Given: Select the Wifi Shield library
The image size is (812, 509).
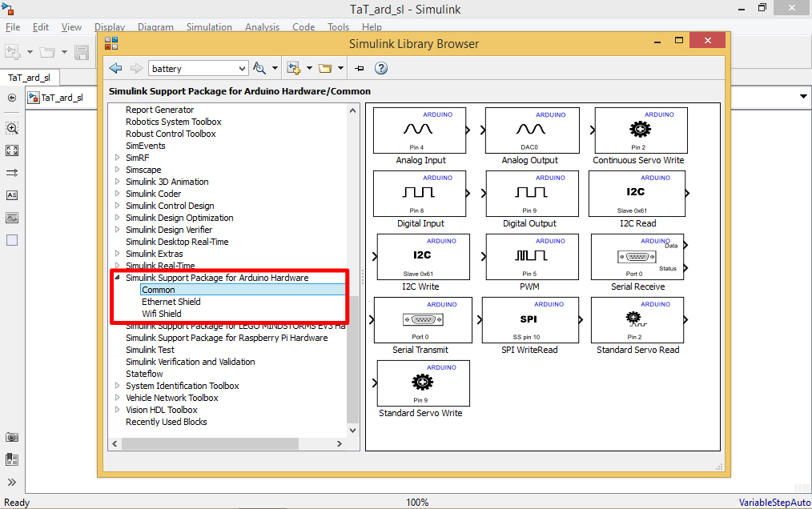Looking at the screenshot, I should coord(162,313).
